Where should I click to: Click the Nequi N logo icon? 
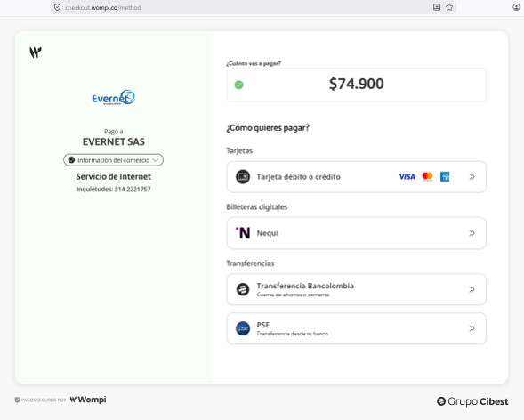coord(243,232)
